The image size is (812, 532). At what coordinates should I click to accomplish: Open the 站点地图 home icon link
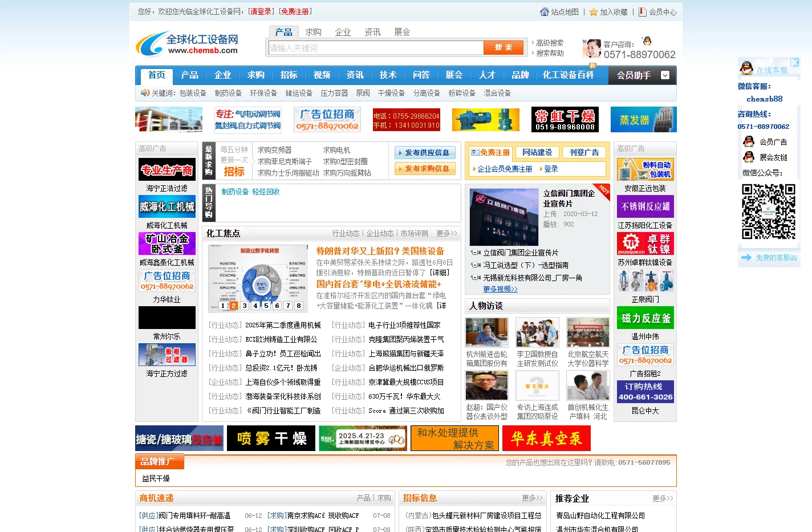click(544, 12)
